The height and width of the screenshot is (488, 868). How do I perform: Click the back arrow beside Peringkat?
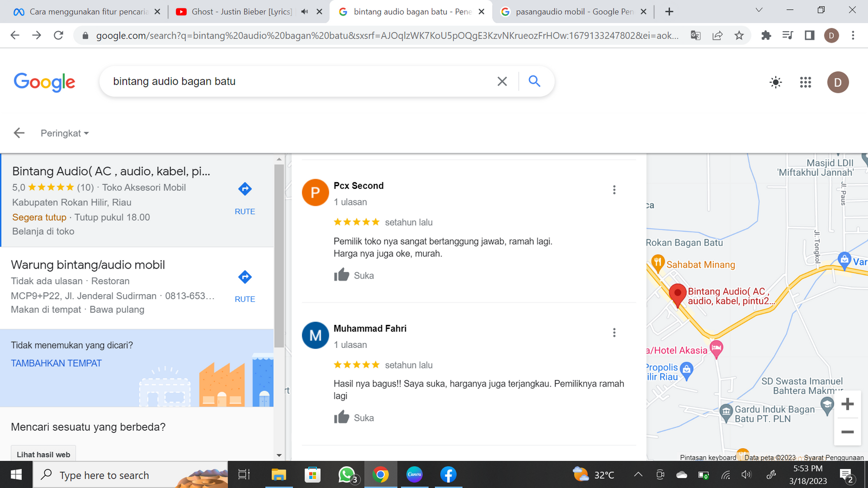click(x=19, y=133)
